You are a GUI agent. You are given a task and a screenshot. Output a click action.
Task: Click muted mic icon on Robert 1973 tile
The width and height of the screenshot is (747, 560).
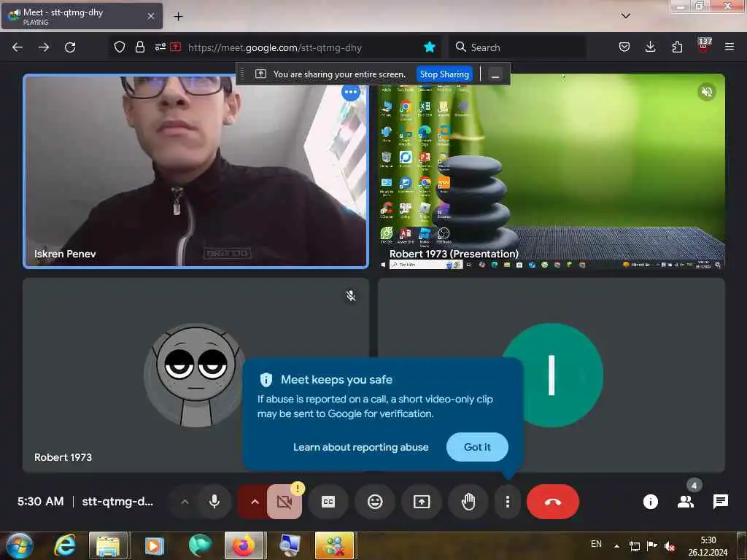351,296
